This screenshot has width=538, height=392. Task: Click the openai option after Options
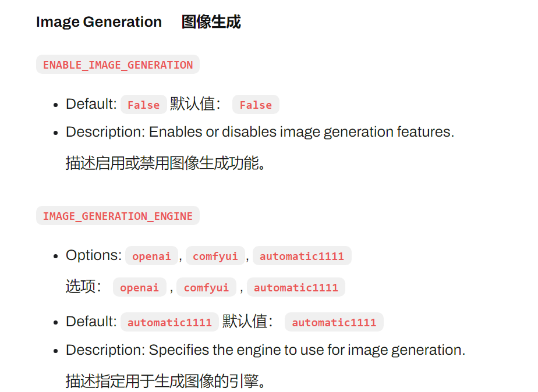[x=151, y=256]
